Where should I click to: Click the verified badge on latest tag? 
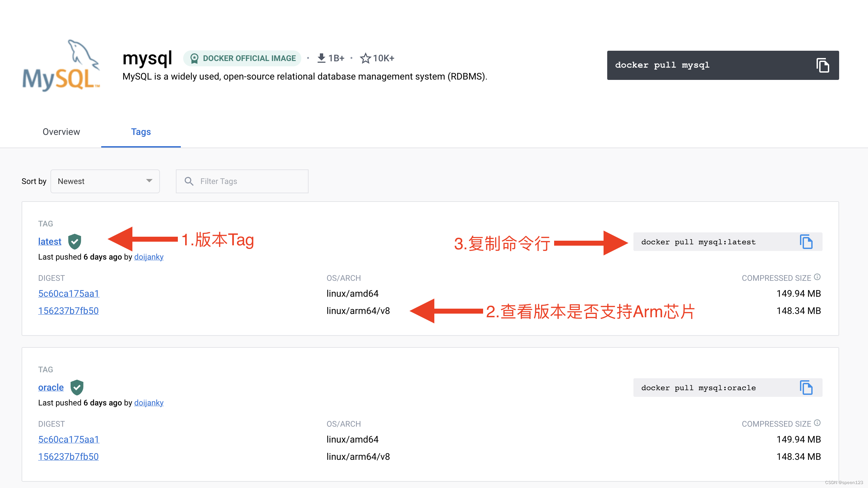[x=74, y=241]
